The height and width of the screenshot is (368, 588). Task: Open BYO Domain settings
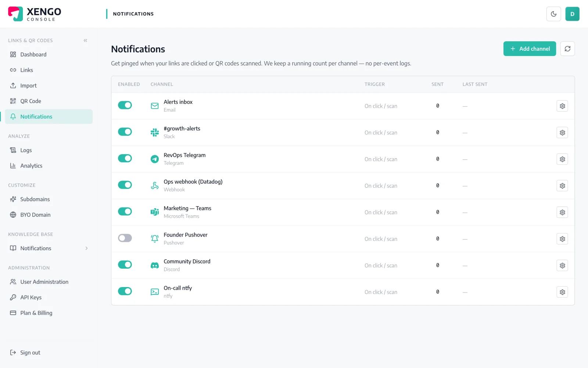[x=49, y=215]
